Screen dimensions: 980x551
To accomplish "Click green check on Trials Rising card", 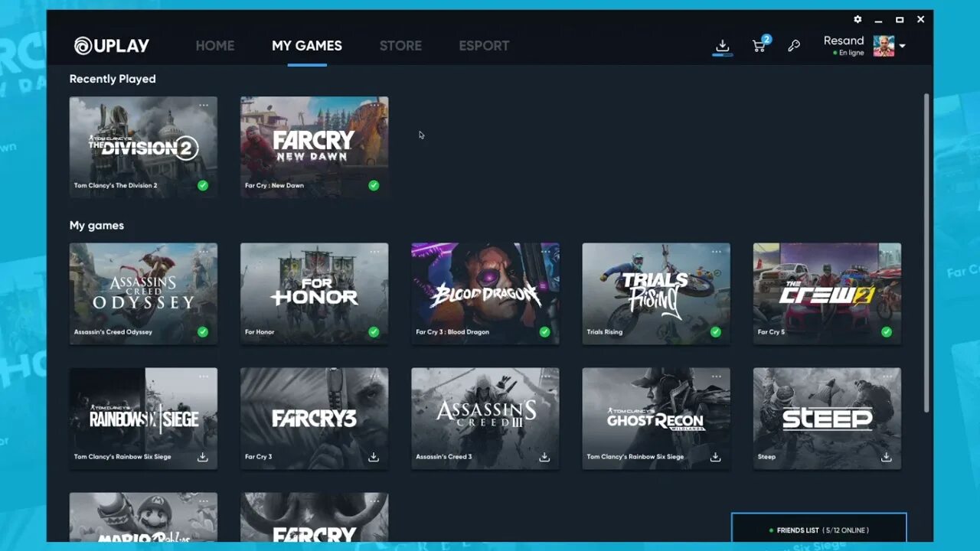I will tap(715, 332).
